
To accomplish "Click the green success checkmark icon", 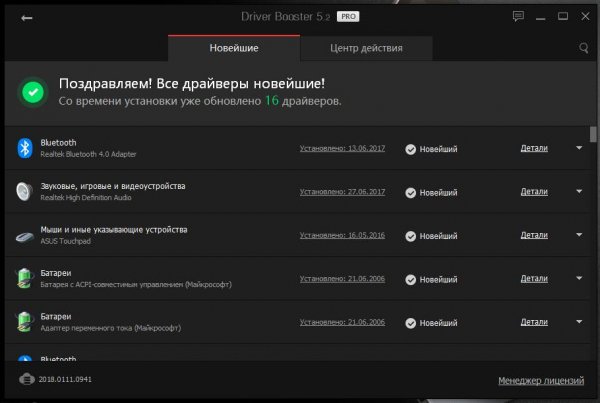I will tap(33, 92).
